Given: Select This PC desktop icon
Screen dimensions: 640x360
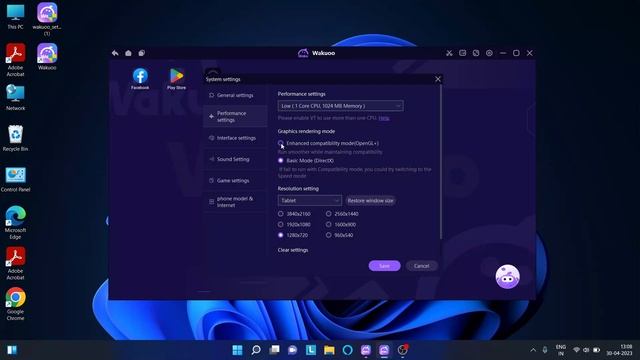Looking at the screenshot, I should (x=16, y=17).
